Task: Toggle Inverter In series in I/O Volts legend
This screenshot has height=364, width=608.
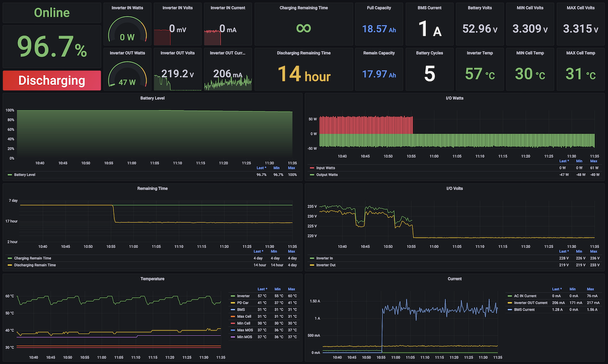Action: click(x=324, y=258)
